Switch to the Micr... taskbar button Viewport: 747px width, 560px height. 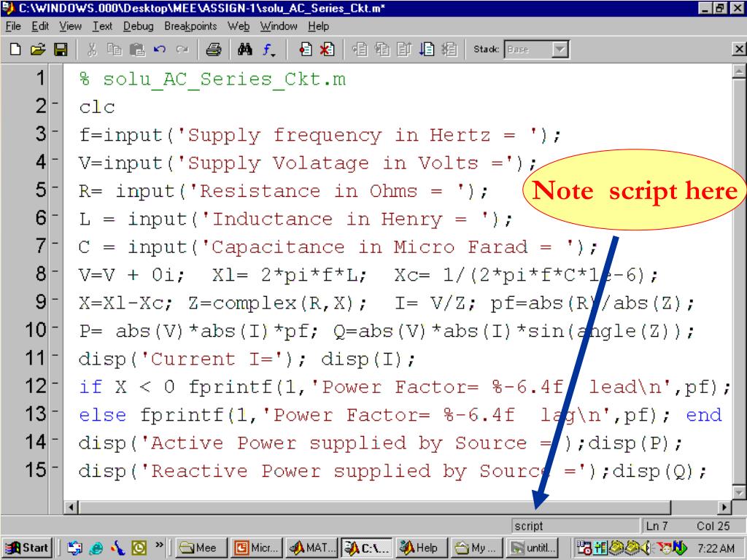[x=256, y=548]
